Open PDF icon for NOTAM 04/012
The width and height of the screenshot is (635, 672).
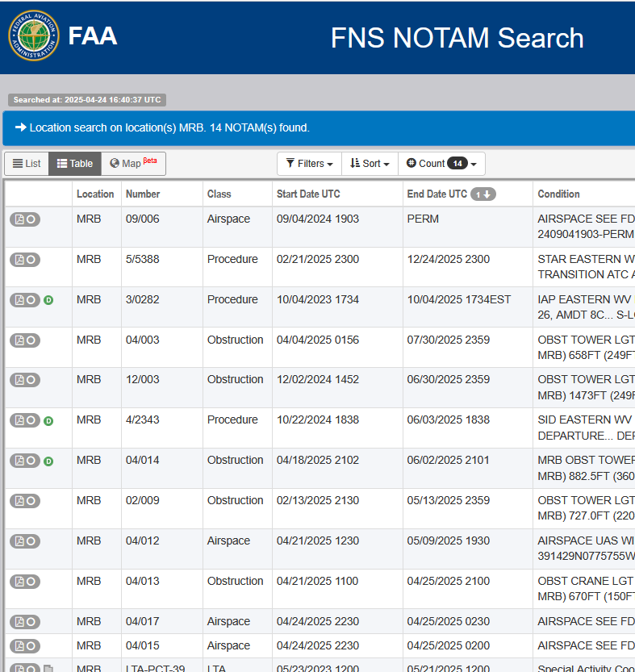19,541
